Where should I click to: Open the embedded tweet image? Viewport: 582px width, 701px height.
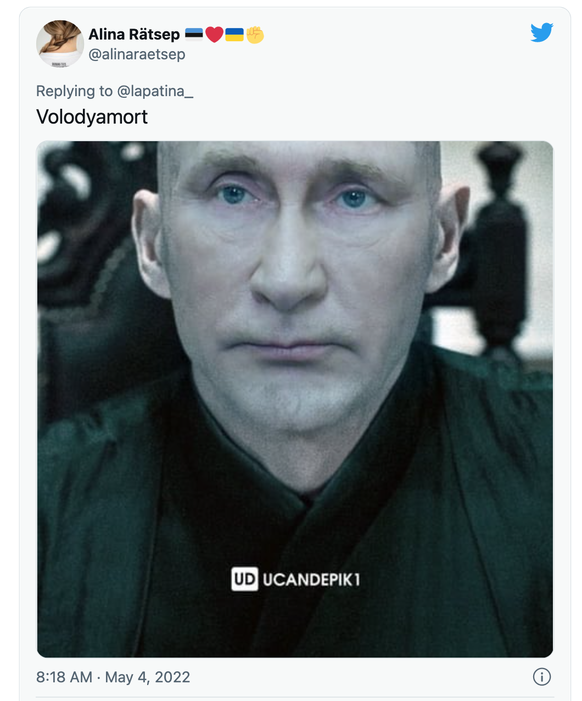point(295,399)
